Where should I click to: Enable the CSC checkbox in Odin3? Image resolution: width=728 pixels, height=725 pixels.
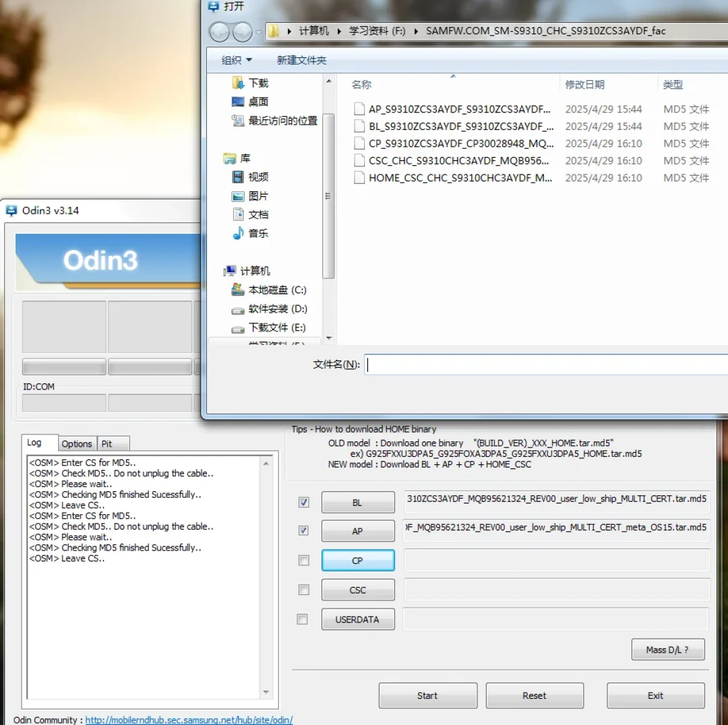pyautogui.click(x=303, y=590)
